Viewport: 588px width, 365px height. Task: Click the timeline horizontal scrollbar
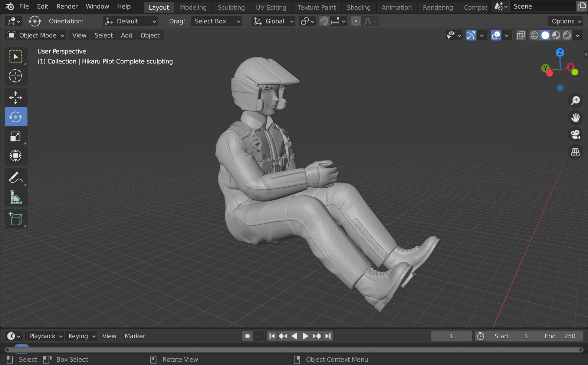click(x=294, y=350)
